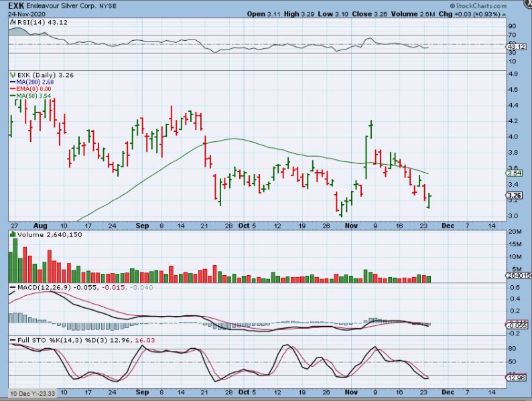Click the Low 3.10 value
Viewport: 532px width, 401px height.
(333, 14)
